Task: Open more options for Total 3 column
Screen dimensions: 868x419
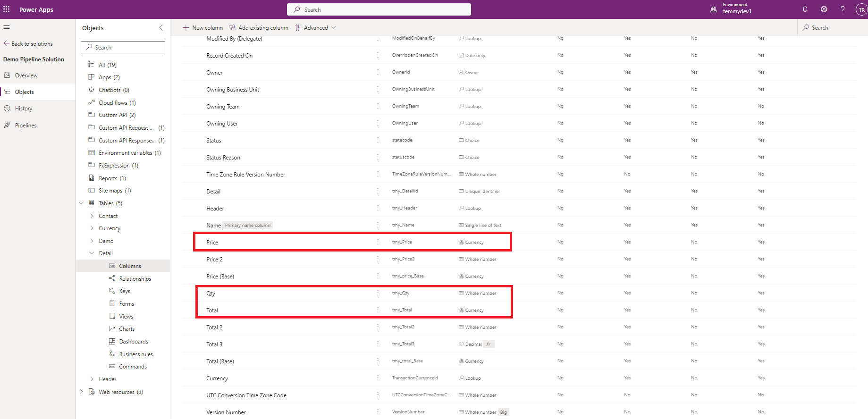Action: pos(378,344)
